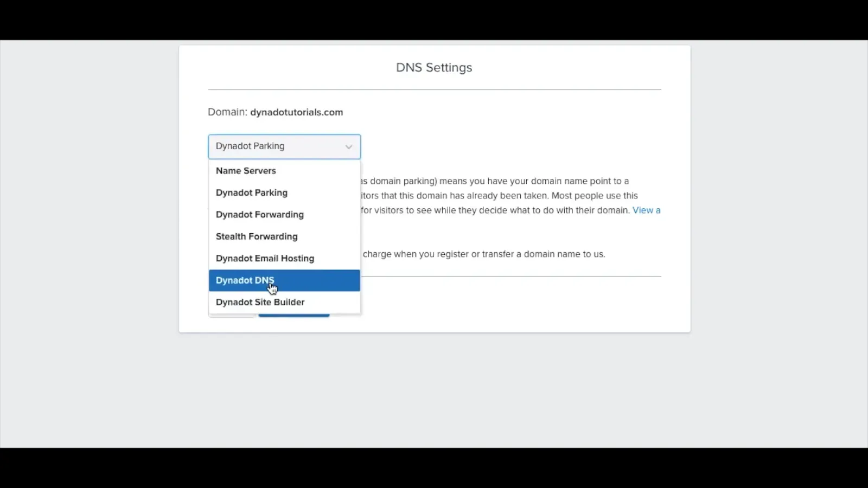The image size is (868, 488).
Task: Click the DNS Settings heading
Action: pyautogui.click(x=434, y=68)
